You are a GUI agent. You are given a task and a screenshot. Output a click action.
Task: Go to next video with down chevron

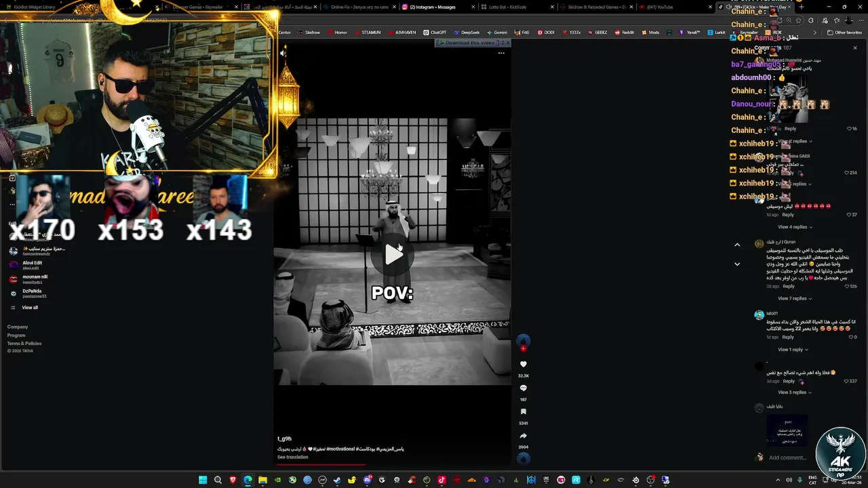[x=737, y=264]
